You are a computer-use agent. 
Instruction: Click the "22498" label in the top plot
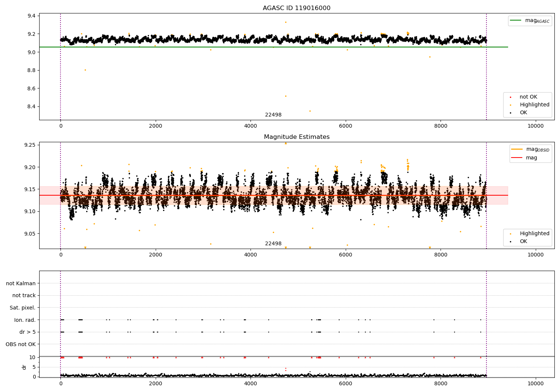click(273, 115)
